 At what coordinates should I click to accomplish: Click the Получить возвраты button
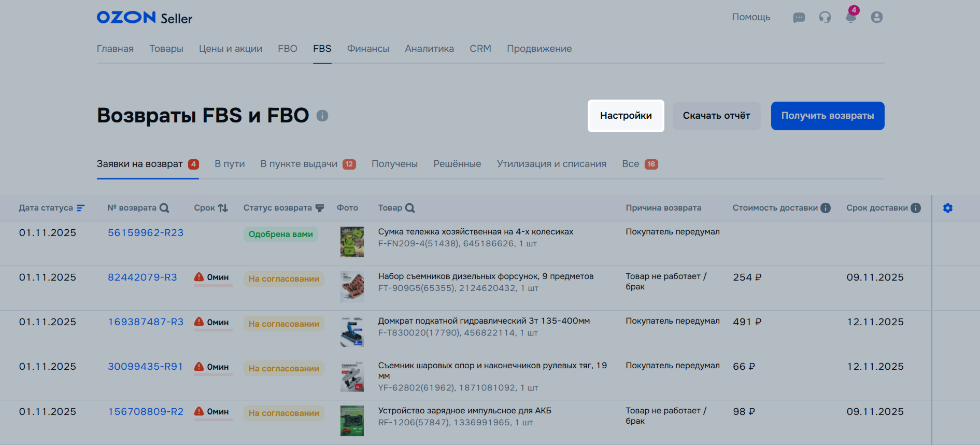click(827, 116)
